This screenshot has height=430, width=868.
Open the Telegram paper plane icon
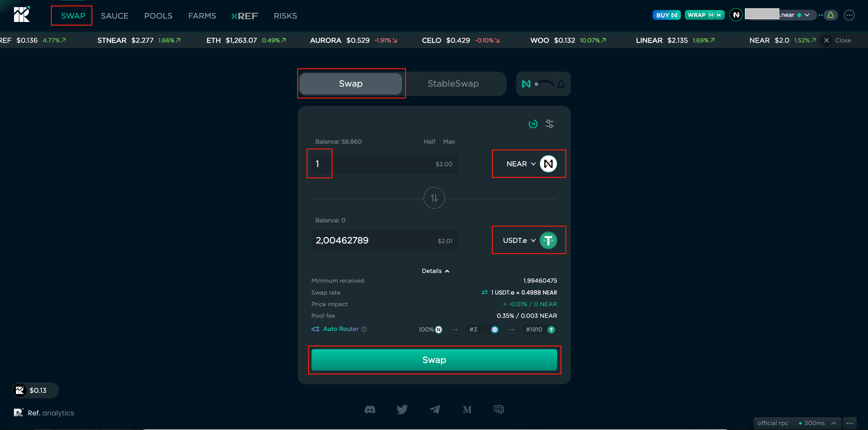point(435,410)
